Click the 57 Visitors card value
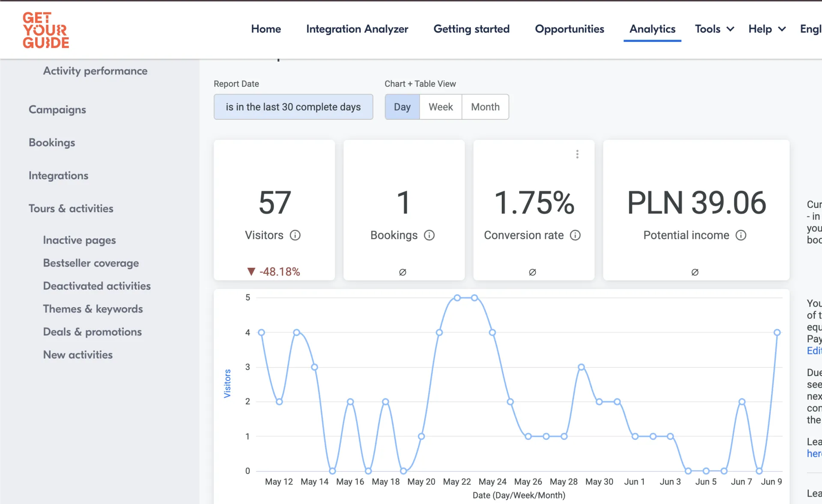 coord(274,203)
